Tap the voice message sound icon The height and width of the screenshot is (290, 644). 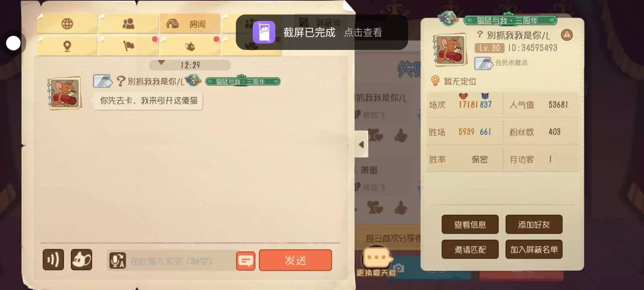54,260
